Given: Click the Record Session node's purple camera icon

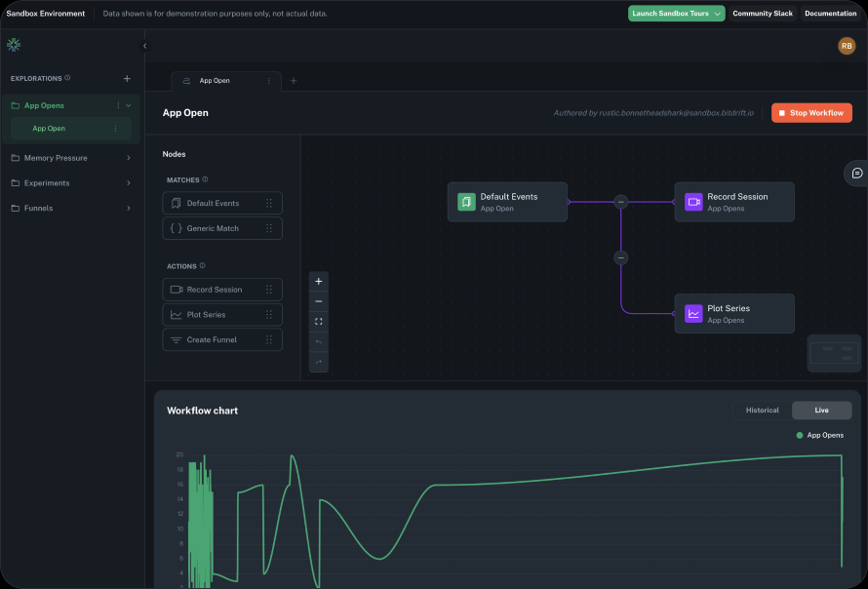Looking at the screenshot, I should pos(693,202).
